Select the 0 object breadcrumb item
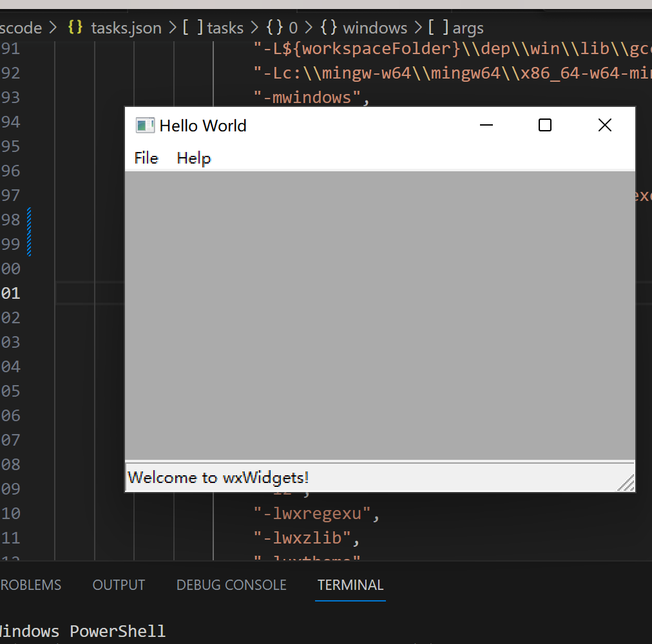652x644 pixels. point(293,28)
